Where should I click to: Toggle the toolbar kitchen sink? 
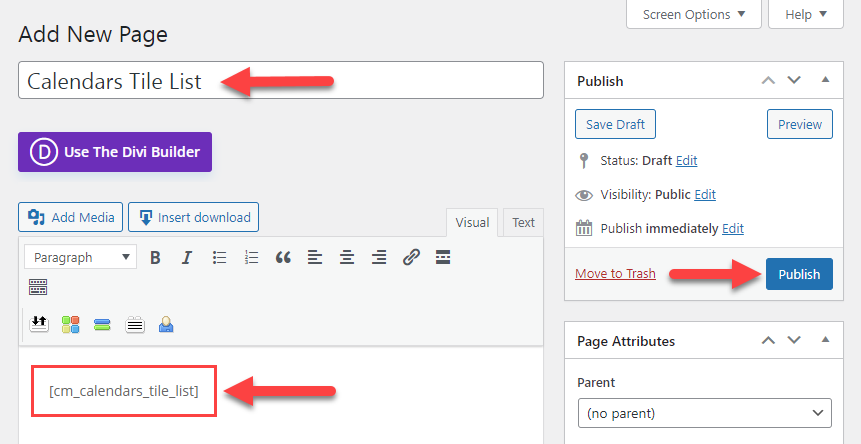tap(38, 287)
